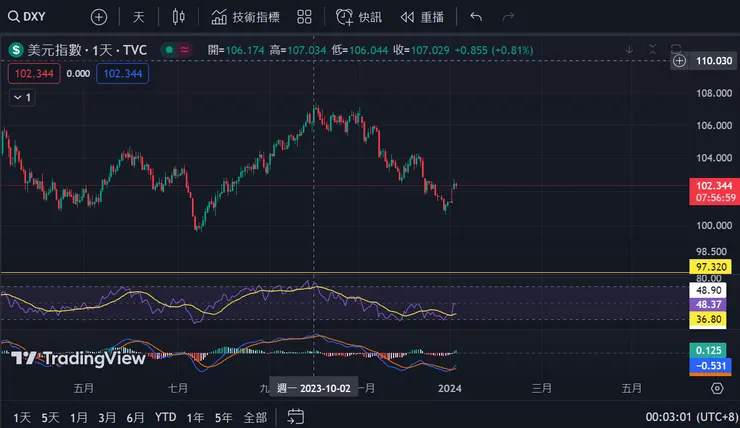Undo the last chart action
This screenshot has height=428, width=740.
pos(476,17)
